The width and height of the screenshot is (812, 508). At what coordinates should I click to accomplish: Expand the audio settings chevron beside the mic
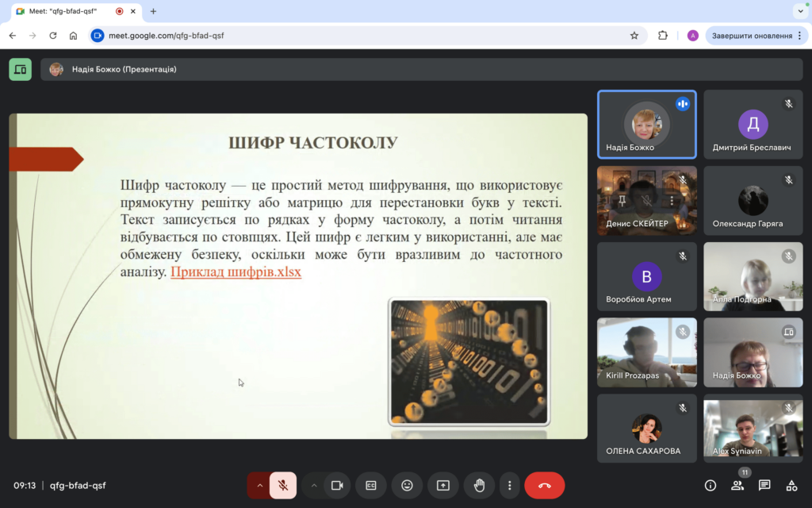point(259,486)
